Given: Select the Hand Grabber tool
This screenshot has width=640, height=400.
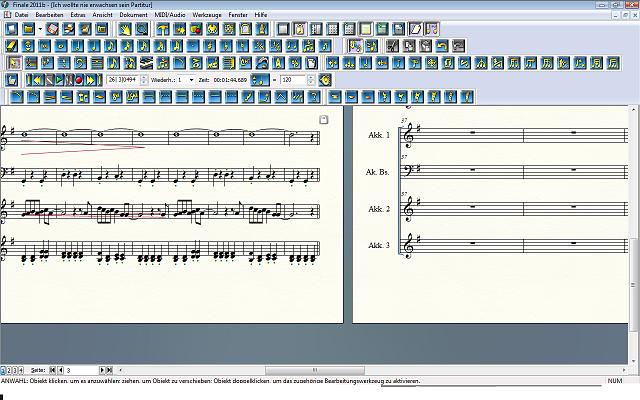Looking at the screenshot, I should pos(125,29).
